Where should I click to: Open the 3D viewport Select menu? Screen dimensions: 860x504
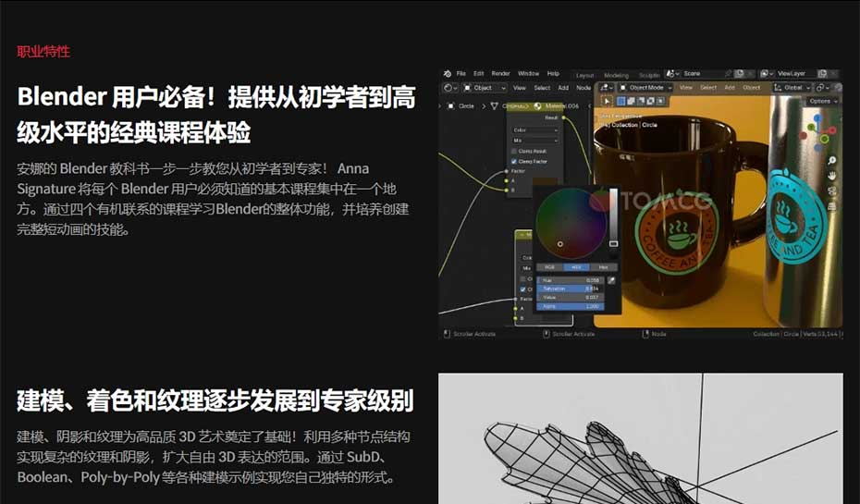pos(708,88)
